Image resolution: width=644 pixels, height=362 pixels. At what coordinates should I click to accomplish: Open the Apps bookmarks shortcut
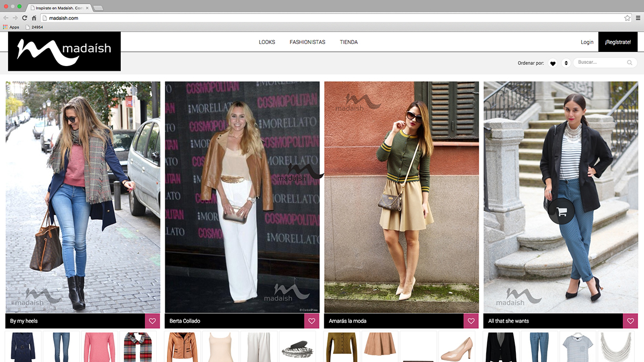click(x=11, y=27)
